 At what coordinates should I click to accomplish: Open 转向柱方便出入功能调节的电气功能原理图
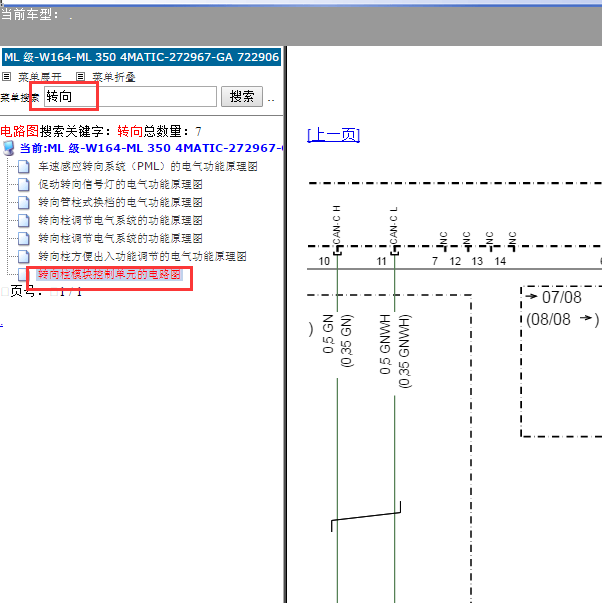(142, 256)
